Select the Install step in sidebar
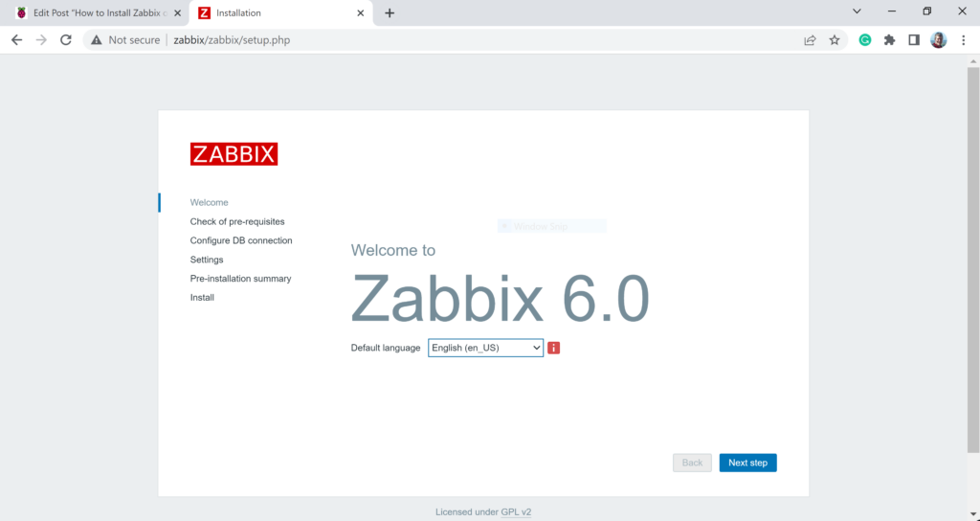This screenshot has width=980, height=521. click(202, 298)
